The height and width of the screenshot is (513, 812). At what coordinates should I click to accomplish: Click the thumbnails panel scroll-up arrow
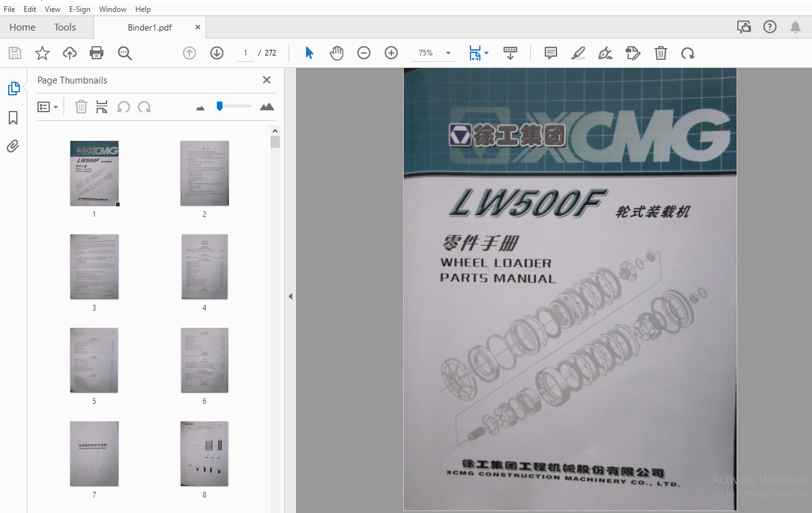(275, 131)
